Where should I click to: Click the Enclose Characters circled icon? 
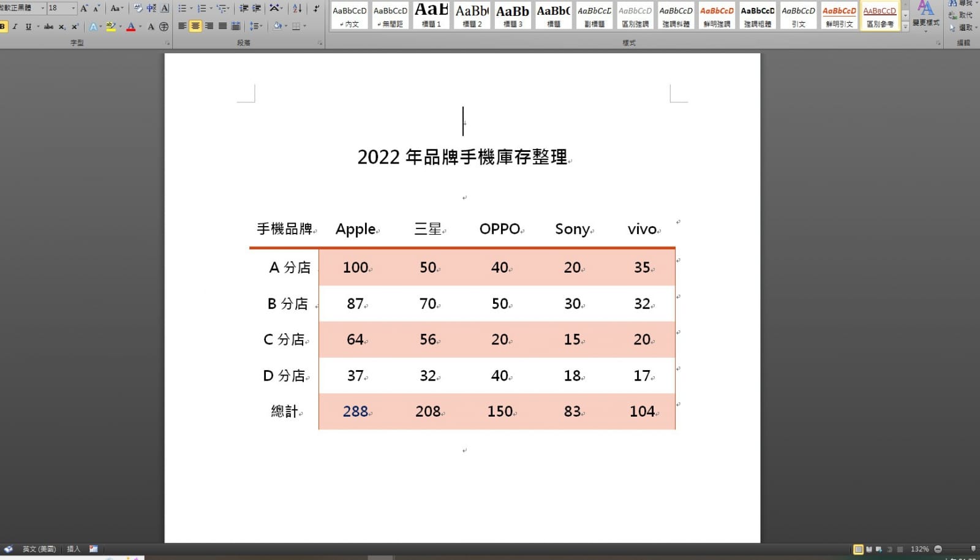point(164,26)
